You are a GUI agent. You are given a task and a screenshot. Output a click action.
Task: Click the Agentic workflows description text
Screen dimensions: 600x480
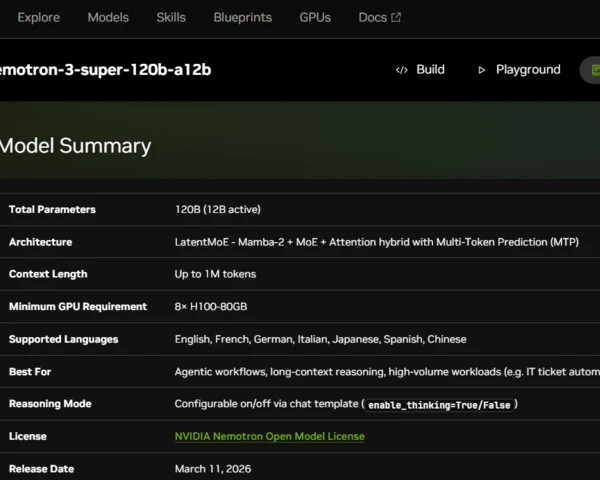(x=387, y=372)
